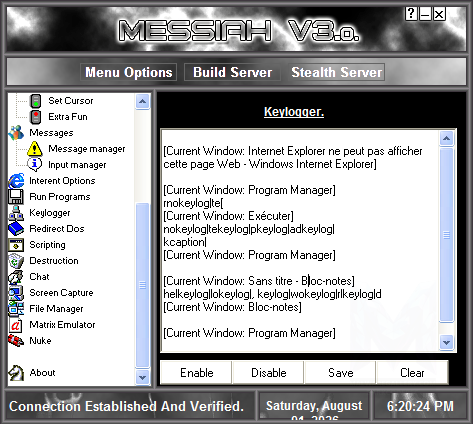Click the 'Sans titre - Bloc-notes' log line
Screen dimensions: 473x424
(x=259, y=281)
